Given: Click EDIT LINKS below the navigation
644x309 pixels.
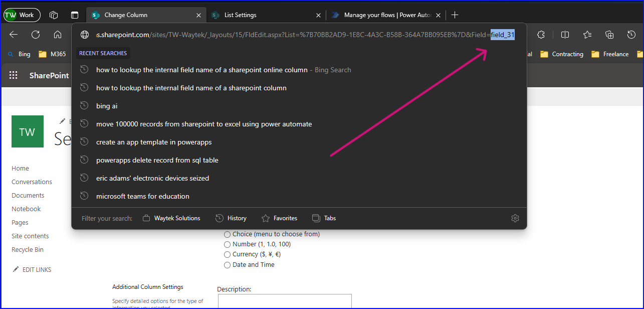Looking at the screenshot, I should pos(32,270).
